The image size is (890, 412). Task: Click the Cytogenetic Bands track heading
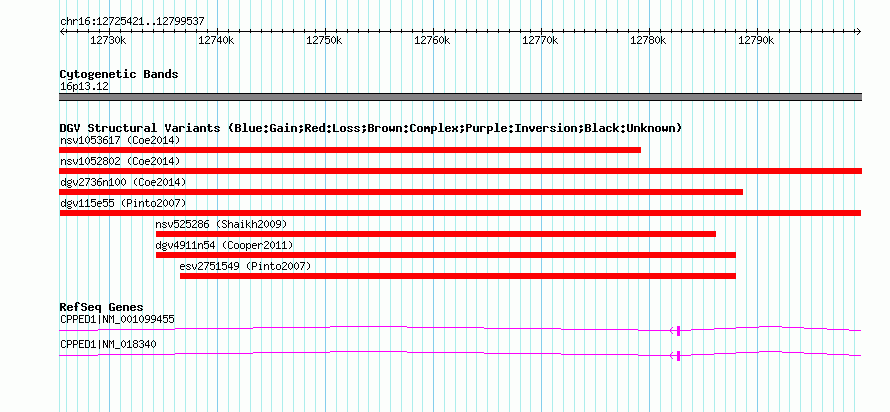pos(119,74)
